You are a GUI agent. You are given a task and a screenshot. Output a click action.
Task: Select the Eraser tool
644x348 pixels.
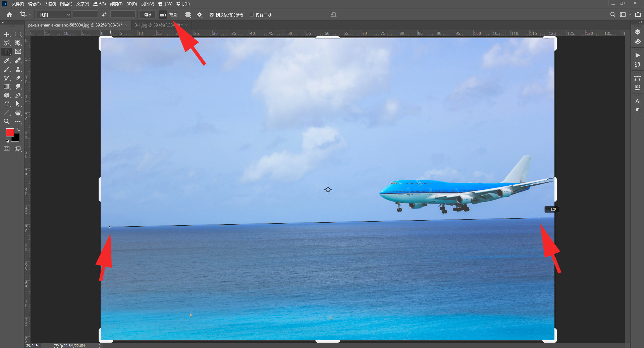tap(18, 78)
